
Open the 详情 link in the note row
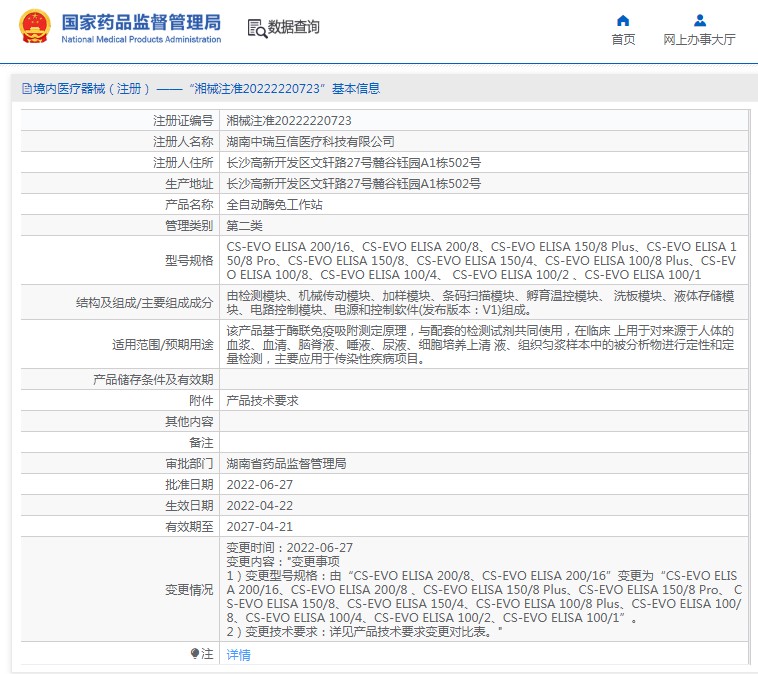(238, 655)
